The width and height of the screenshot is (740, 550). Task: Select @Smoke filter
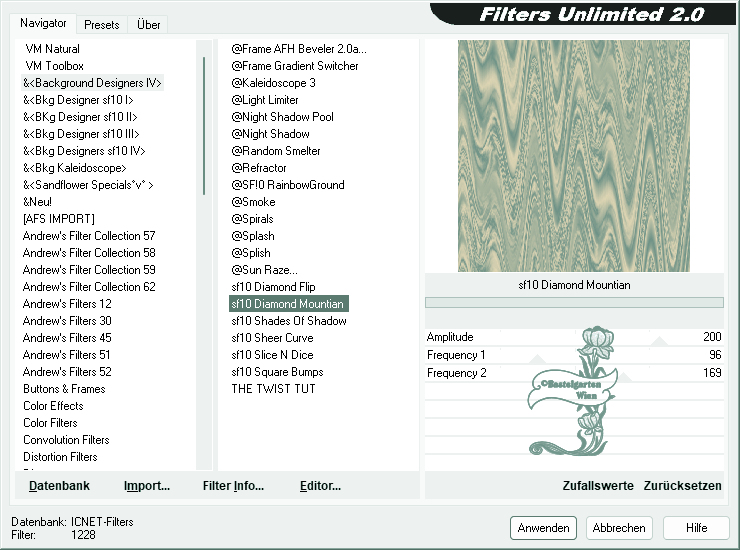pos(253,202)
